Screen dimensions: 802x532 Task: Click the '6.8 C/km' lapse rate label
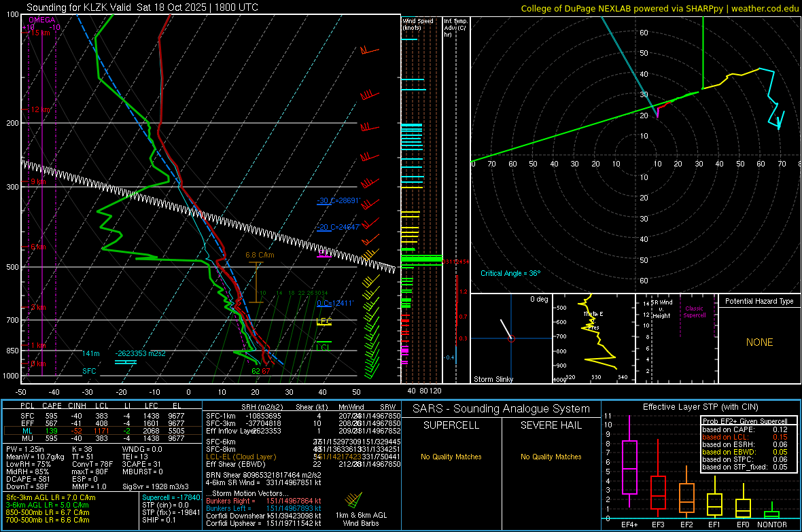(260, 255)
